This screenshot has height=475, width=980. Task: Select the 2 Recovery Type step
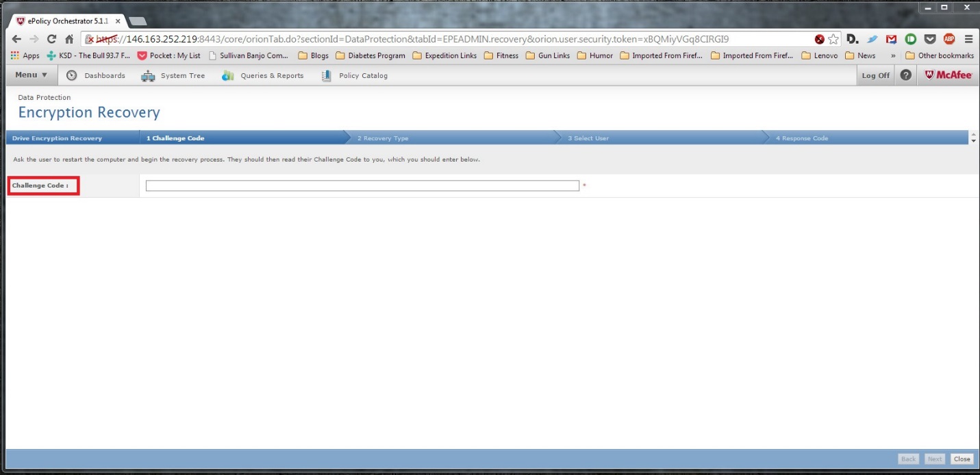382,138
